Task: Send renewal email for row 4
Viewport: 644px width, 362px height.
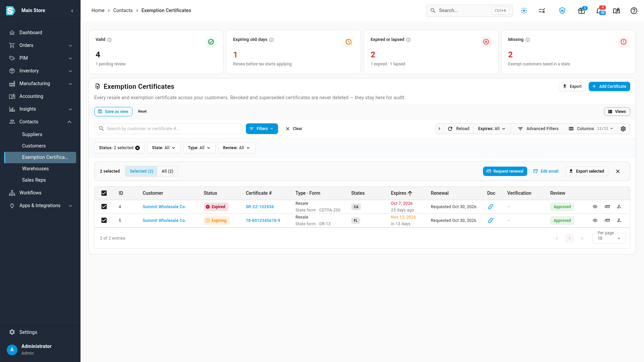Action: [607, 207]
